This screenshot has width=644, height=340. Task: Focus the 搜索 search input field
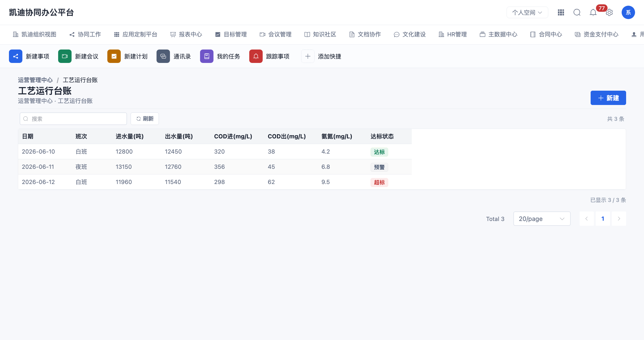pos(73,119)
